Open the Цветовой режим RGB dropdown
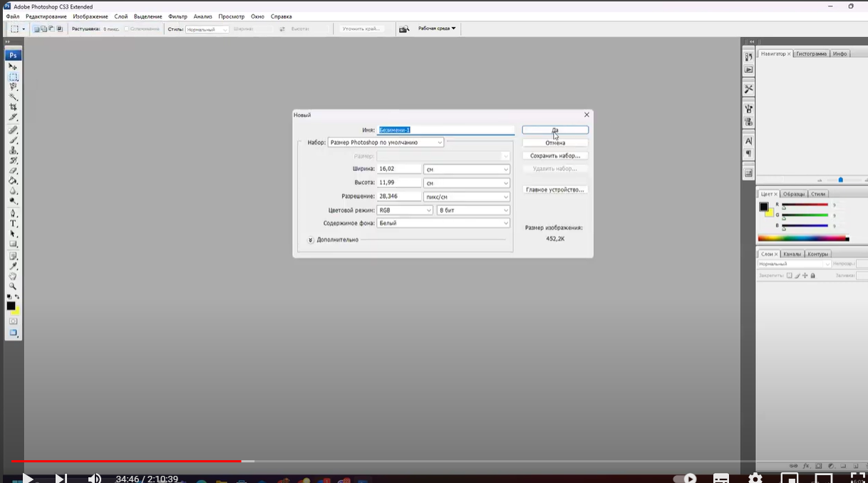Image resolution: width=868 pixels, height=483 pixels. tap(405, 210)
